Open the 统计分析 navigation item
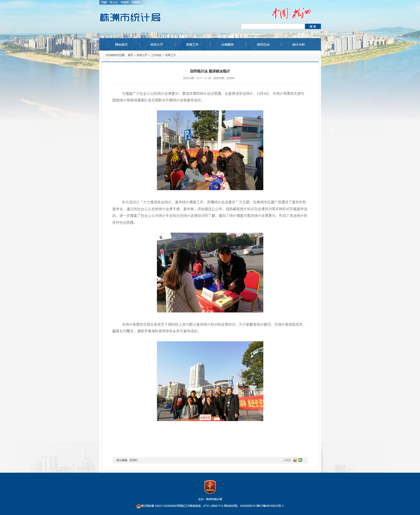 point(298,45)
